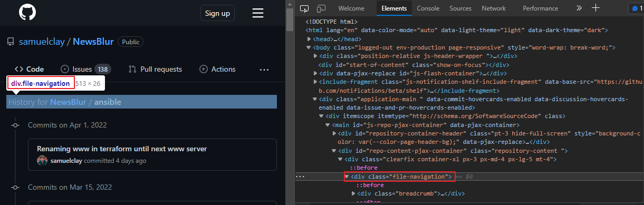Screen dimensions: 644x205
Task: Expand the head element node
Action: click(x=310, y=39)
